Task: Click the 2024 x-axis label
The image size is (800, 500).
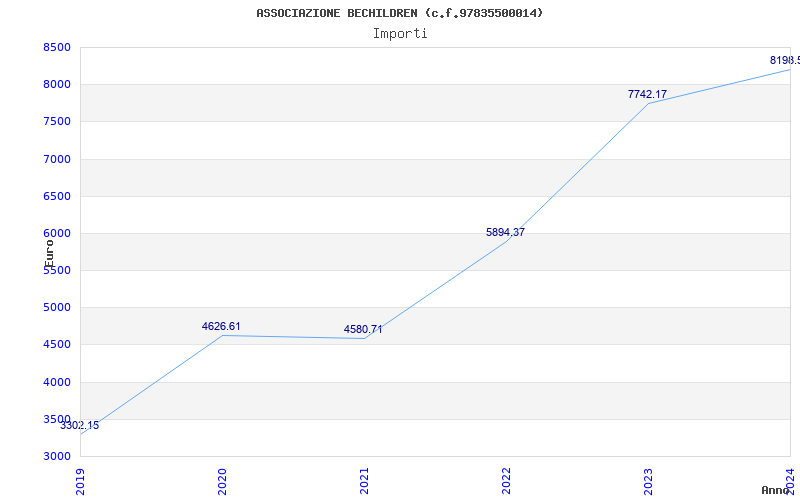Action: coord(790,481)
